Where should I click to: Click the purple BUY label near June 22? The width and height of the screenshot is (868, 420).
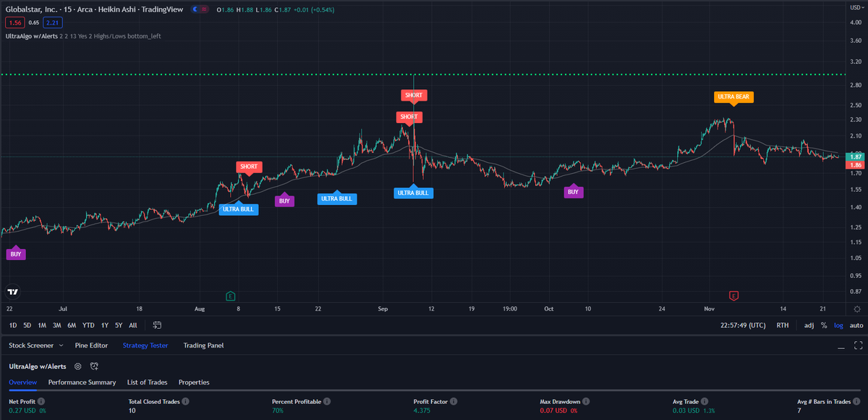point(16,254)
